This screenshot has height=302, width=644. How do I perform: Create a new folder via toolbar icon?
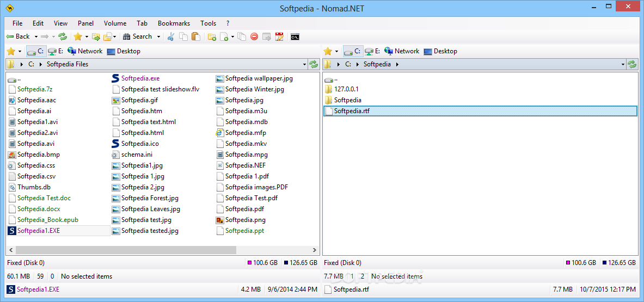(x=212, y=36)
